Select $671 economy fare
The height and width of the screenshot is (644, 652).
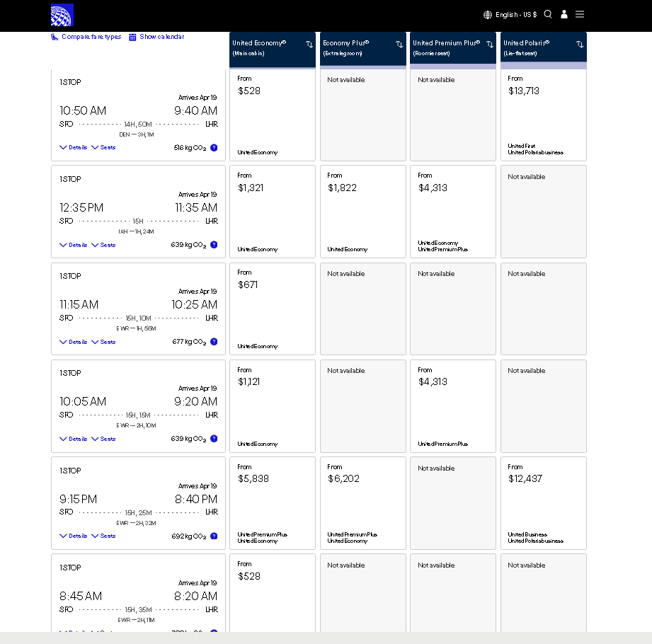tap(273, 309)
